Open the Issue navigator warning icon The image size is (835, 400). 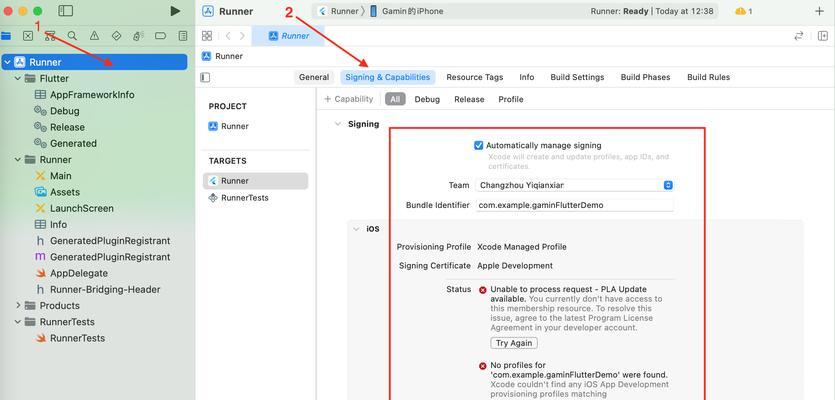[94, 36]
